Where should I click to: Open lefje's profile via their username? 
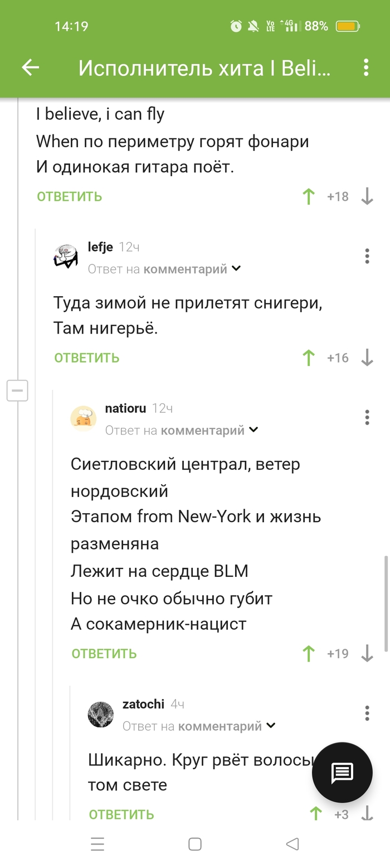100,246
